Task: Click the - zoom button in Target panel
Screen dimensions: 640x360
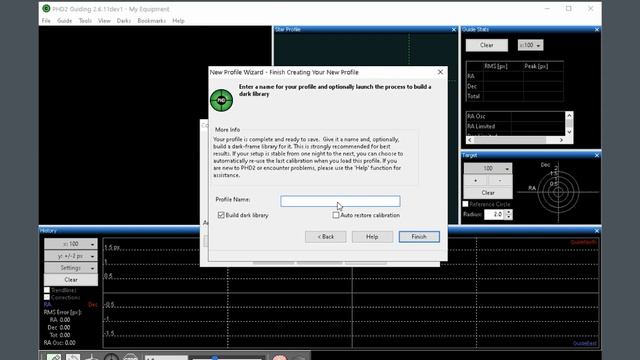Action: [x=500, y=180]
